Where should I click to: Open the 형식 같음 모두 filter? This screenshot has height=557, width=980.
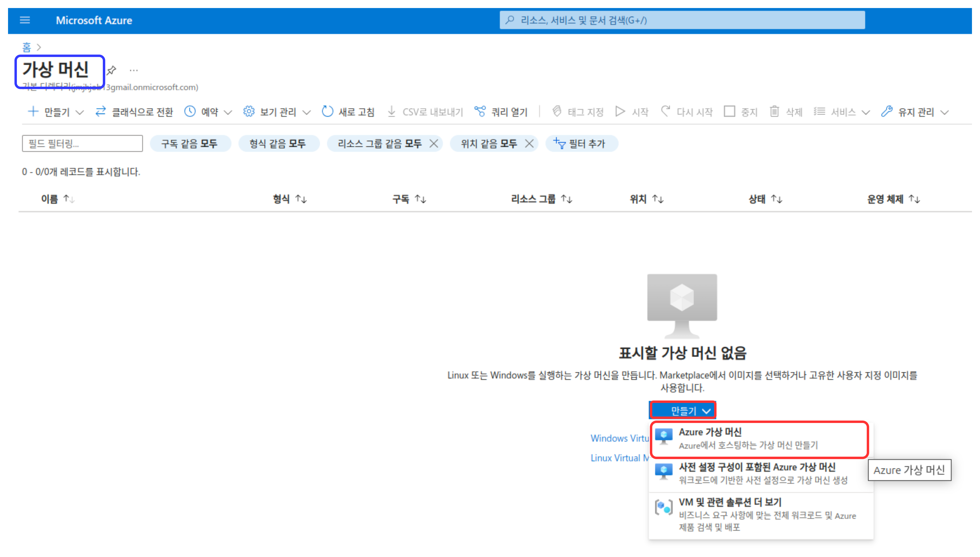(x=279, y=143)
